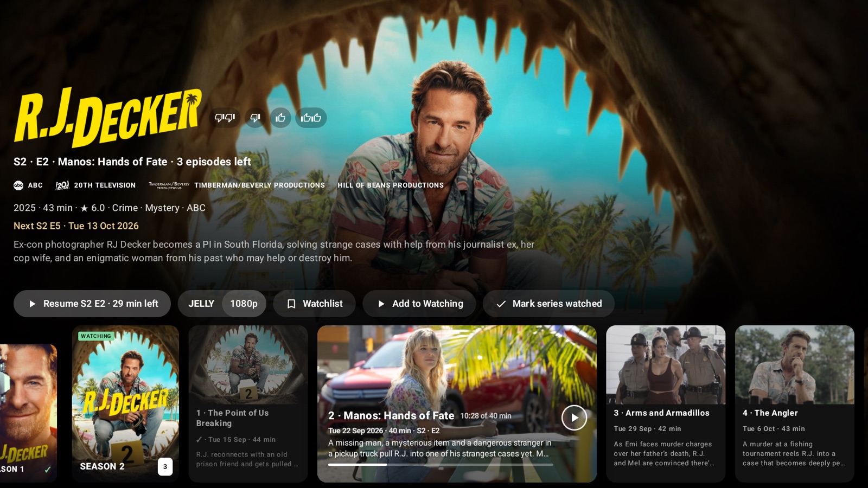
Task: Toggle the Watchlist bookmark button
Action: click(314, 304)
